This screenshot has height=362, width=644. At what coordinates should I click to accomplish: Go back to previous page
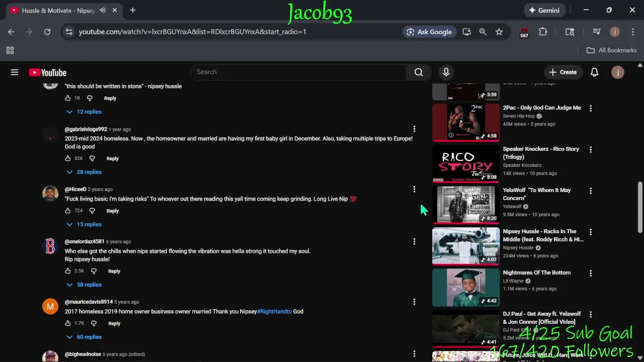point(11,32)
